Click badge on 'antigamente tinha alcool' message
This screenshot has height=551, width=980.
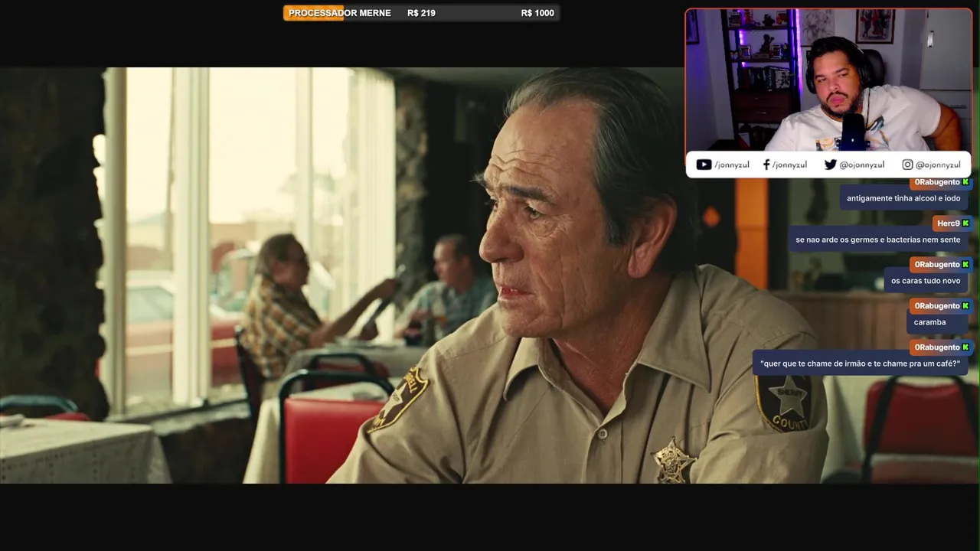click(965, 182)
